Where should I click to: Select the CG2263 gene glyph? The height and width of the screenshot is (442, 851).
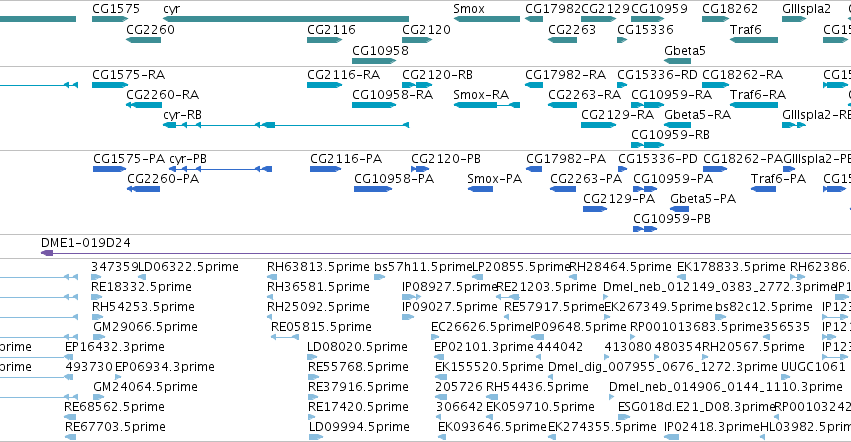(562, 40)
